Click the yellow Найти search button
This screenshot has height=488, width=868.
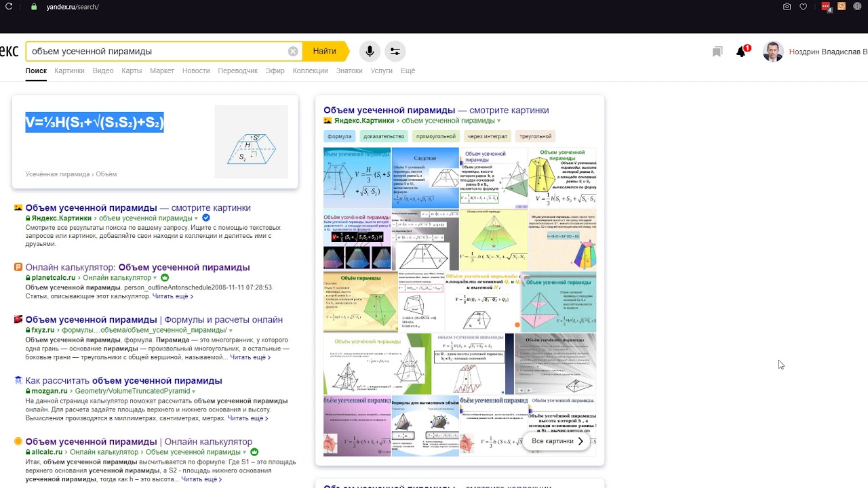325,52
